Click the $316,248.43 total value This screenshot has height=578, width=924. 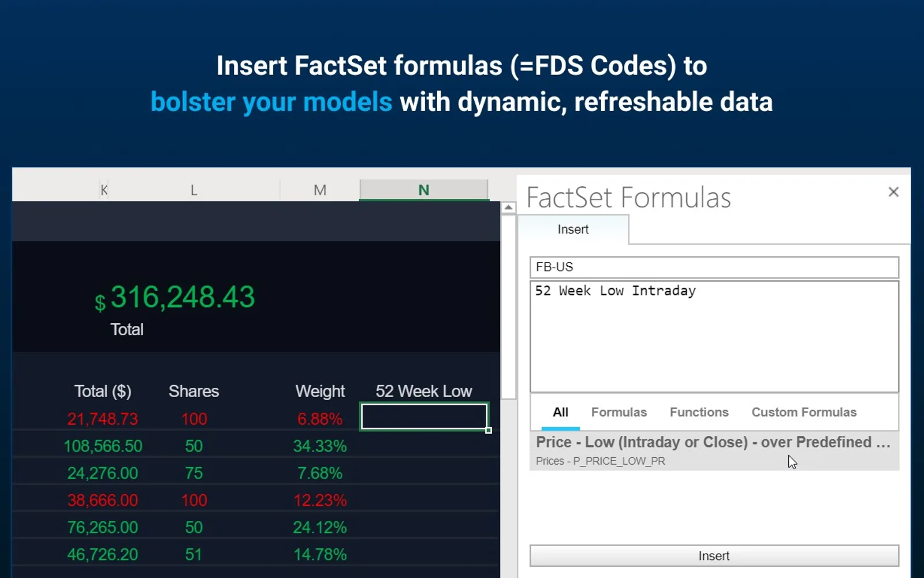pos(175,298)
